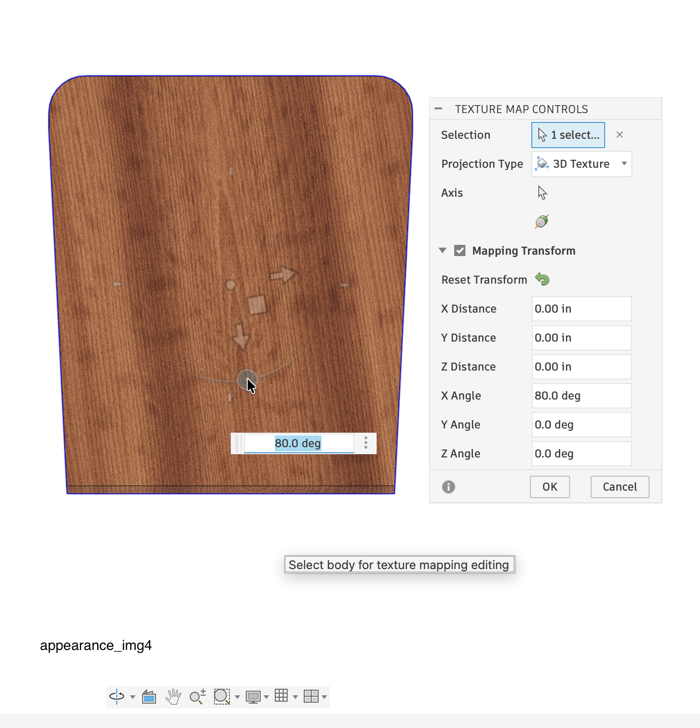Image resolution: width=700 pixels, height=728 pixels.
Task: Click the Cancel button
Action: pyautogui.click(x=620, y=487)
